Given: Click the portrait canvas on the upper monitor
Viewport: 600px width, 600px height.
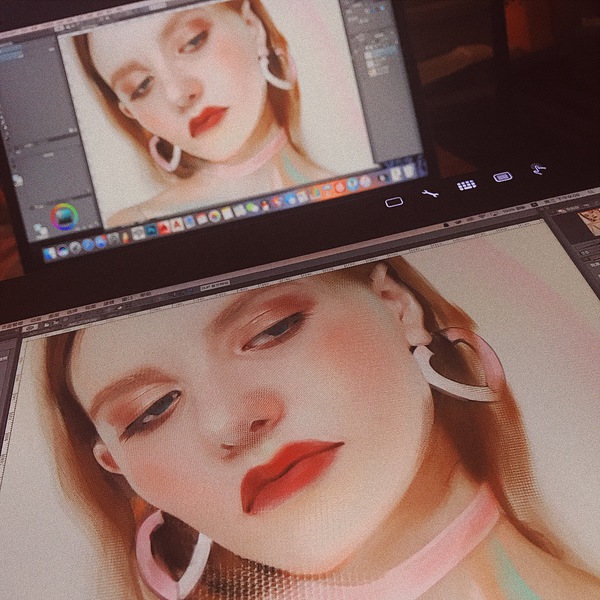Looking at the screenshot, I should pos(214,115).
